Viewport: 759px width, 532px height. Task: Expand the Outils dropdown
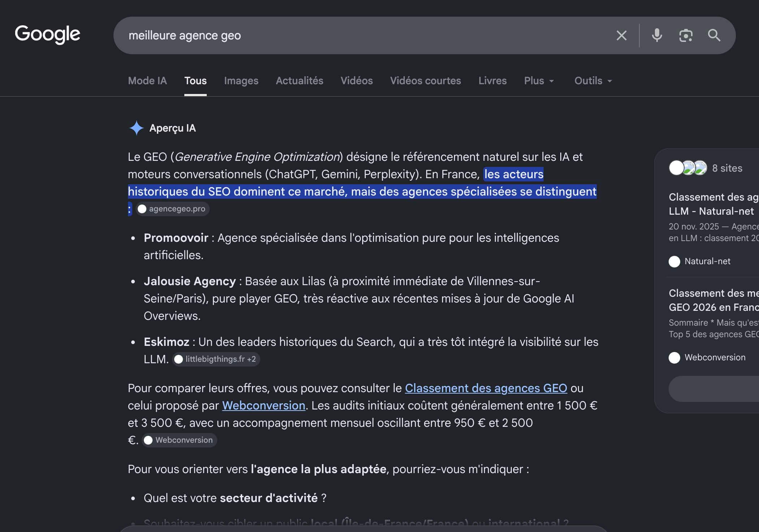[593, 81]
